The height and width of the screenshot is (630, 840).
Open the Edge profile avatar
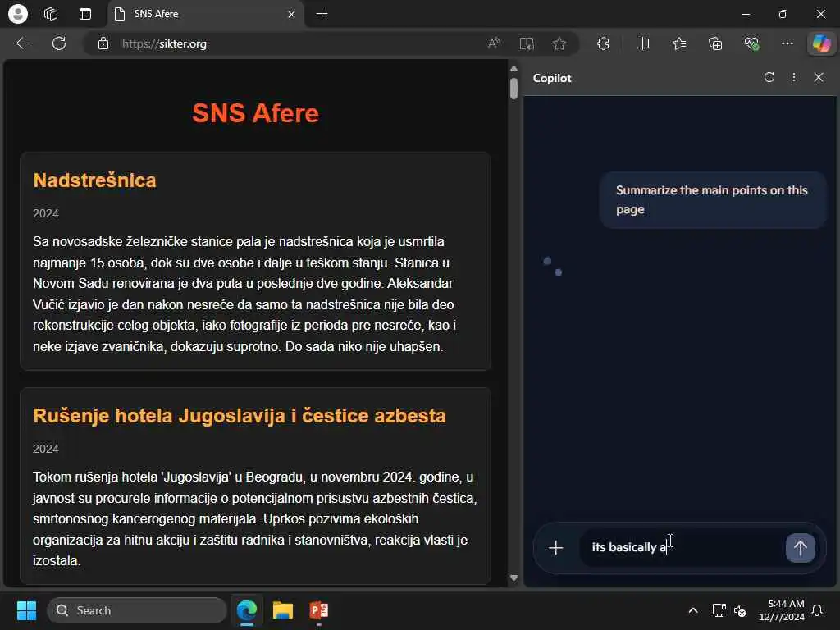tap(18, 14)
